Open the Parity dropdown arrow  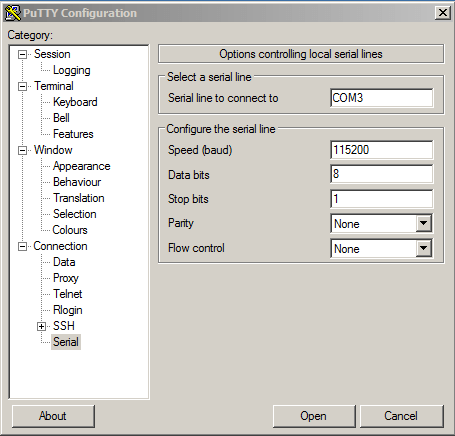click(x=424, y=223)
